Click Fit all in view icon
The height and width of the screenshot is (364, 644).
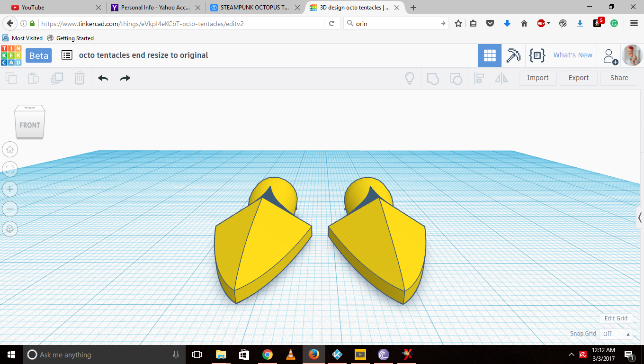coord(10,169)
